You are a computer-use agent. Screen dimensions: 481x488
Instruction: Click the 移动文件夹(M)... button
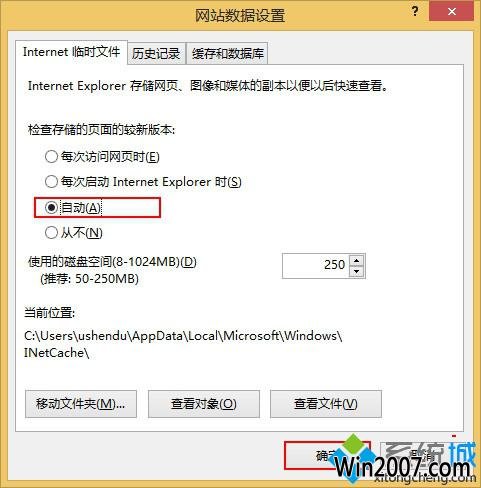(81, 404)
